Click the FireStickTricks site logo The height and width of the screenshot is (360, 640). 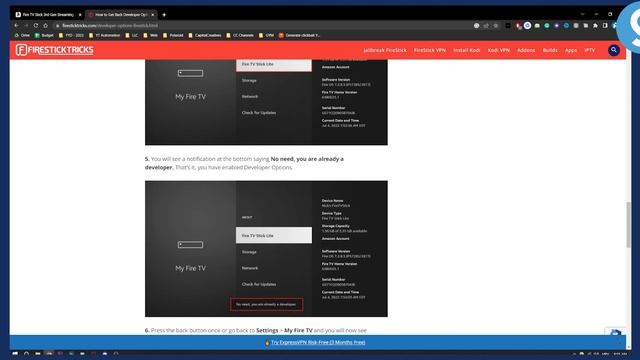click(x=55, y=50)
